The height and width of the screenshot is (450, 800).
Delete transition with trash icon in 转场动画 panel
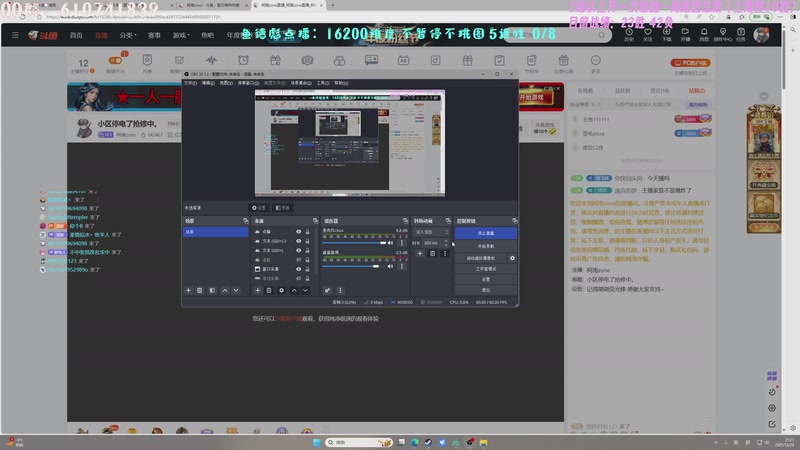point(432,254)
